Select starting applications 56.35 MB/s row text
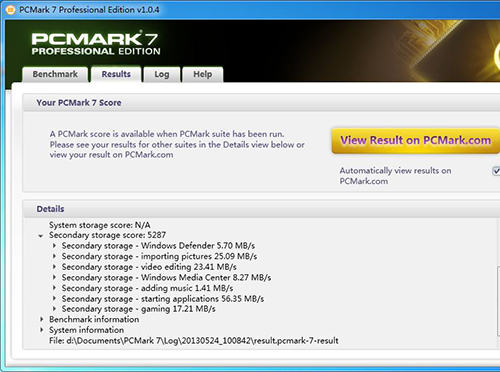 coord(163,299)
